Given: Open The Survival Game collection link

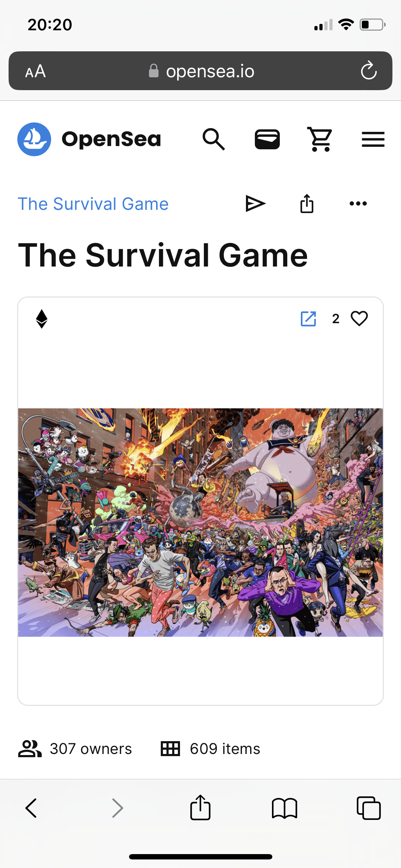Looking at the screenshot, I should click(x=93, y=204).
